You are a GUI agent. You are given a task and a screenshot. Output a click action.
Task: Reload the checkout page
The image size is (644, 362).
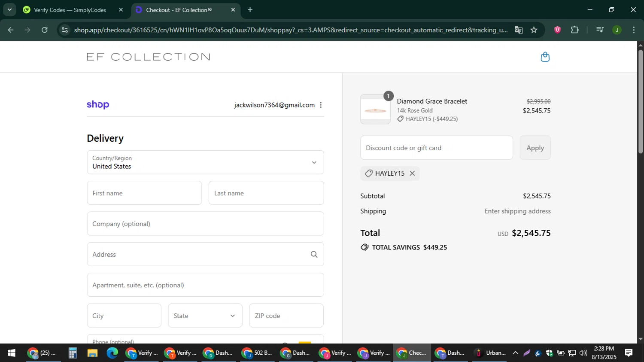click(45, 30)
